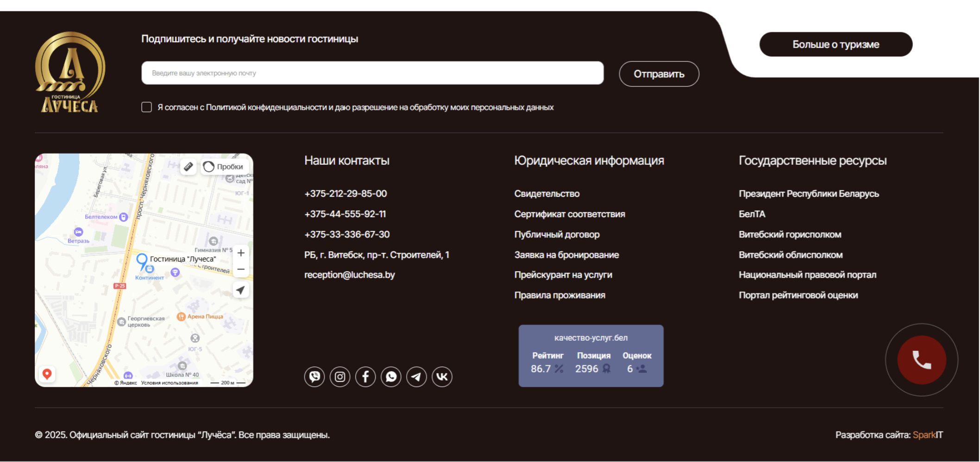The image size is (980, 462).
Task: Open the Telegram social icon
Action: pos(416,377)
